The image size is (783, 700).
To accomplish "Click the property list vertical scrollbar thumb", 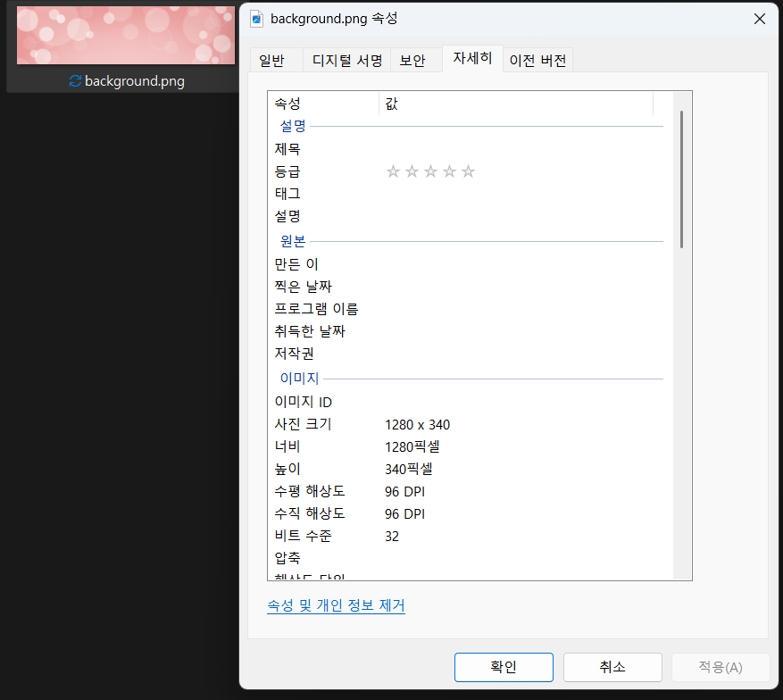I will pyautogui.click(x=681, y=179).
